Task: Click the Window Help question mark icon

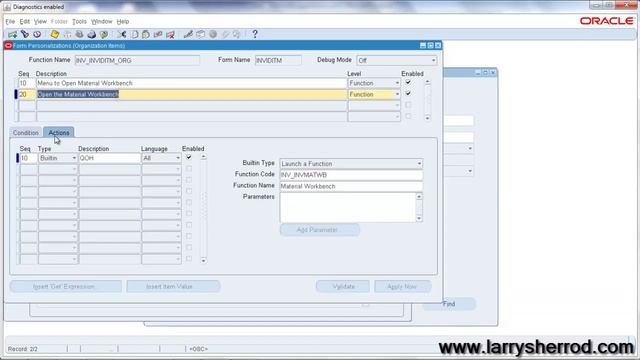Action: pos(255,34)
